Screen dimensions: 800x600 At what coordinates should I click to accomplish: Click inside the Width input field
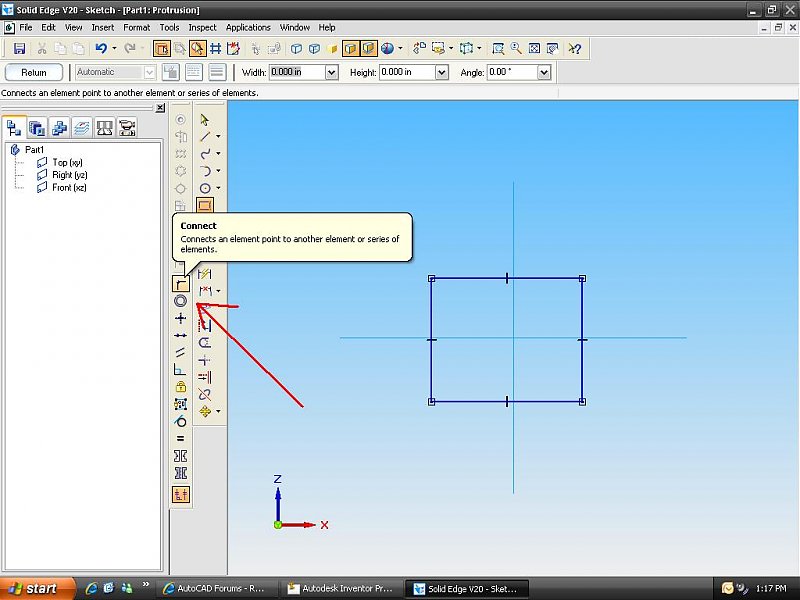(x=297, y=72)
